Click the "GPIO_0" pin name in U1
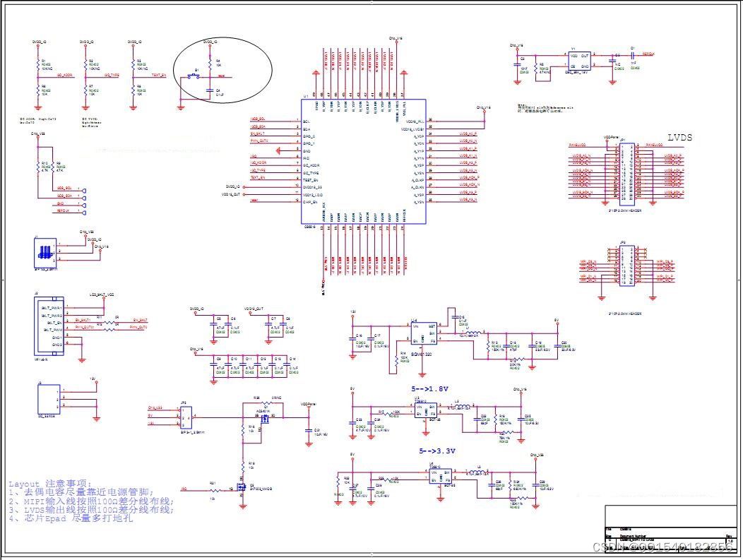The width and height of the screenshot is (743, 560). [x=309, y=136]
